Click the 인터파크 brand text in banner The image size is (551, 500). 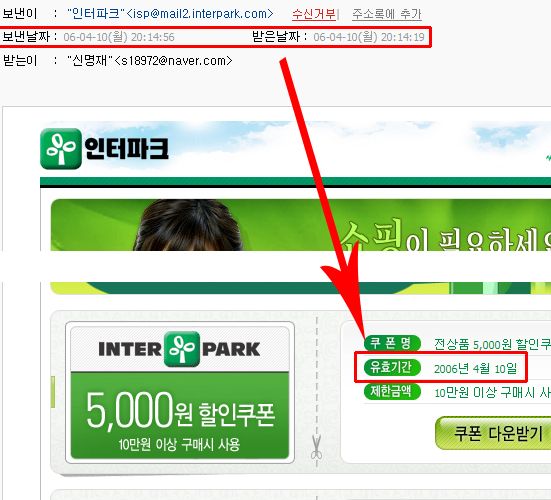127,149
